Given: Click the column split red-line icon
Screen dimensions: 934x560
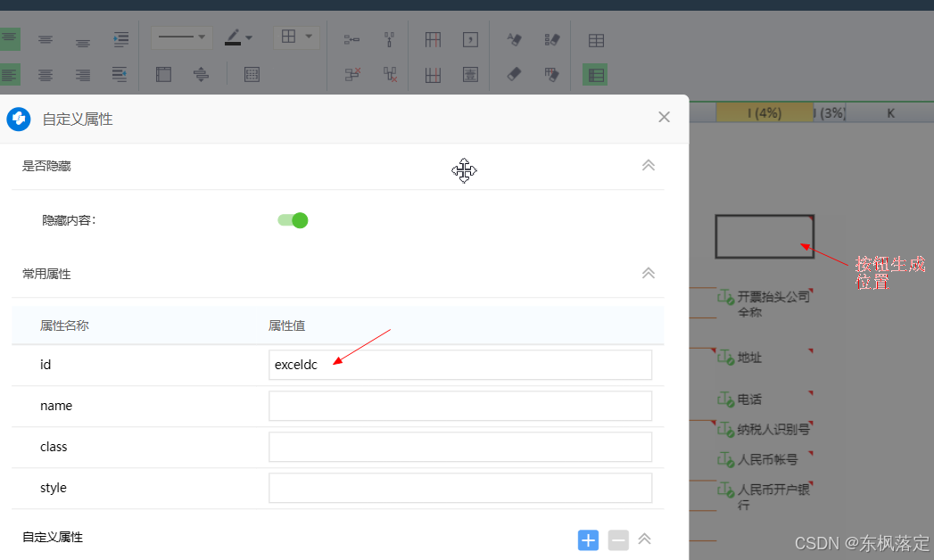Looking at the screenshot, I should point(433,40).
